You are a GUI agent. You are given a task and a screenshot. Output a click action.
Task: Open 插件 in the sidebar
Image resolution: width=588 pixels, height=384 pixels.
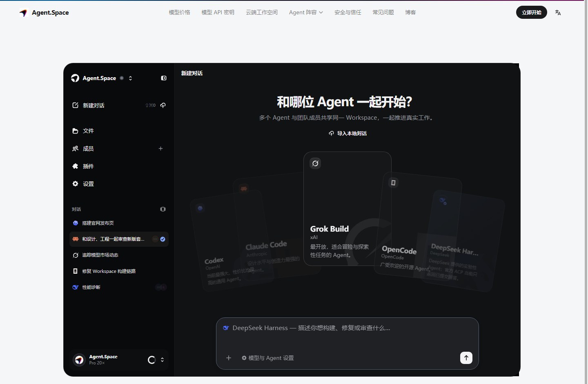point(119,166)
